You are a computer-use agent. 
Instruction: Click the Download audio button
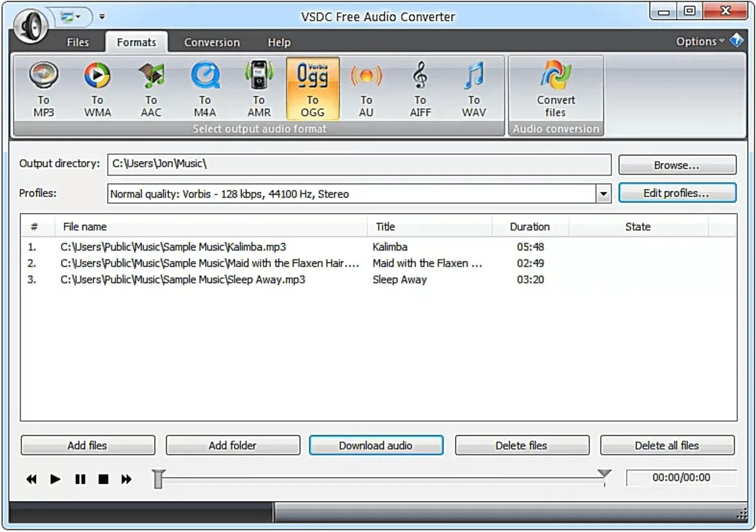[376, 446]
